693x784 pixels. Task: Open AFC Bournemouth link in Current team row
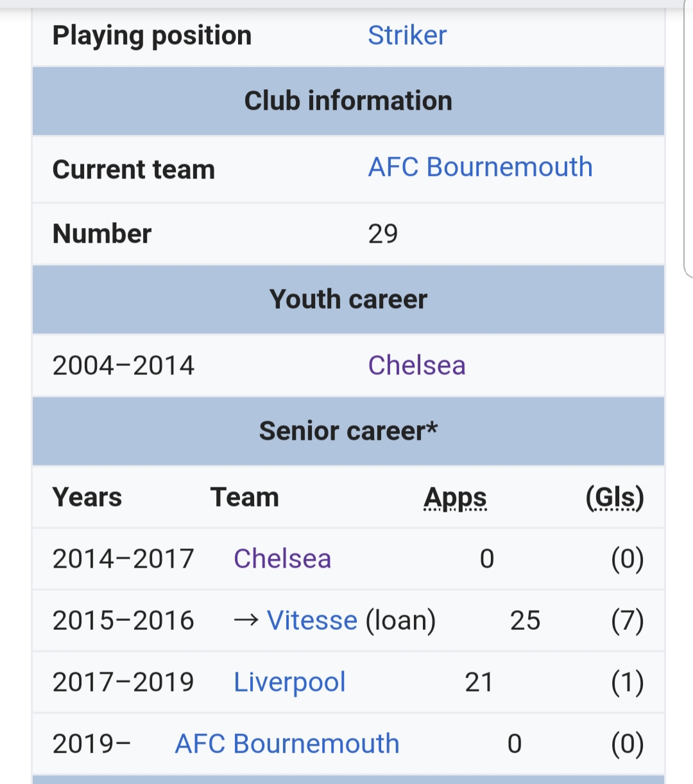[x=480, y=167]
